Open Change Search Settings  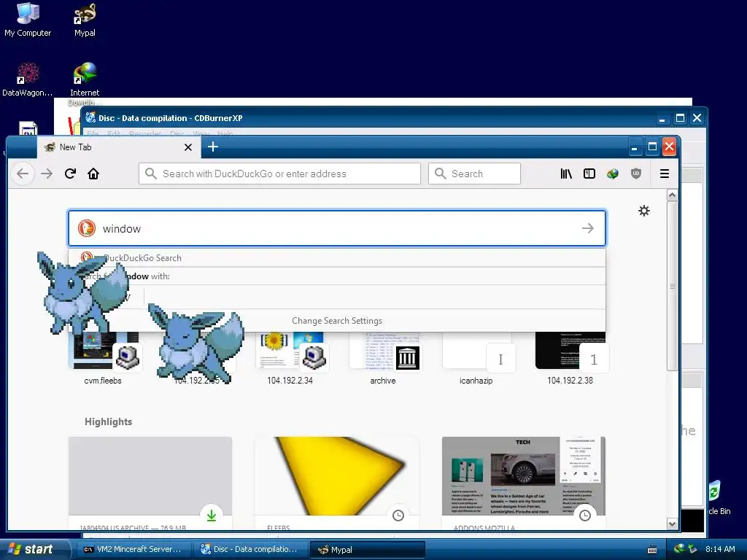point(337,321)
